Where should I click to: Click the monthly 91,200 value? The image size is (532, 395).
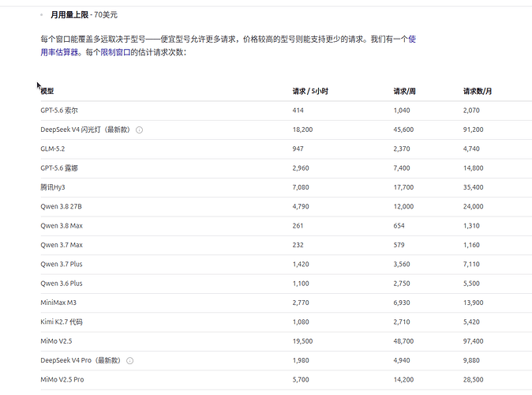474,130
